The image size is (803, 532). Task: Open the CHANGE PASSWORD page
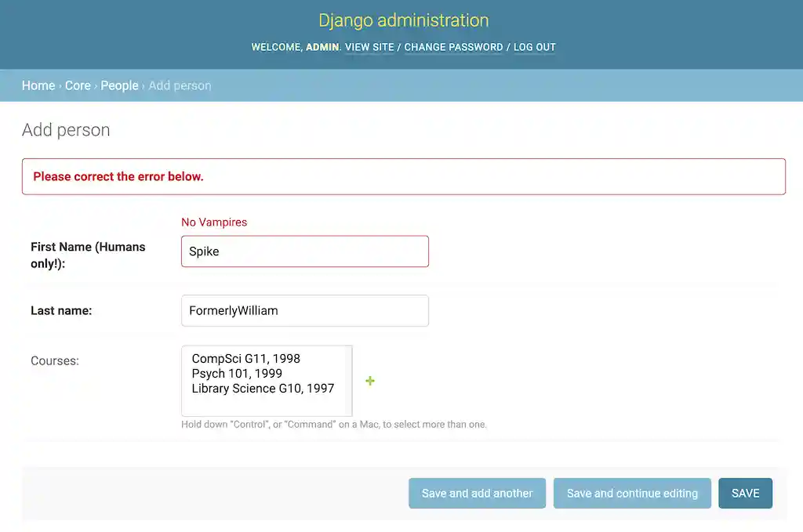(453, 47)
